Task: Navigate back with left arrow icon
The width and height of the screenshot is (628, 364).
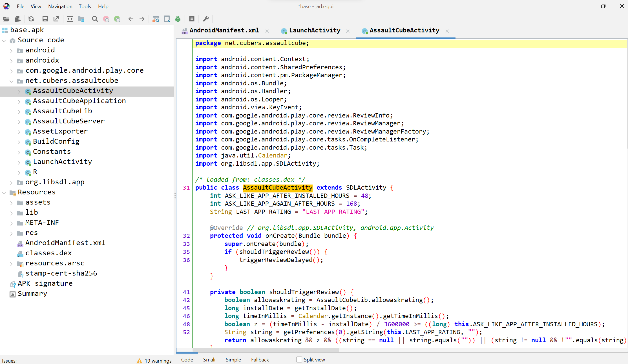Action: [131, 19]
